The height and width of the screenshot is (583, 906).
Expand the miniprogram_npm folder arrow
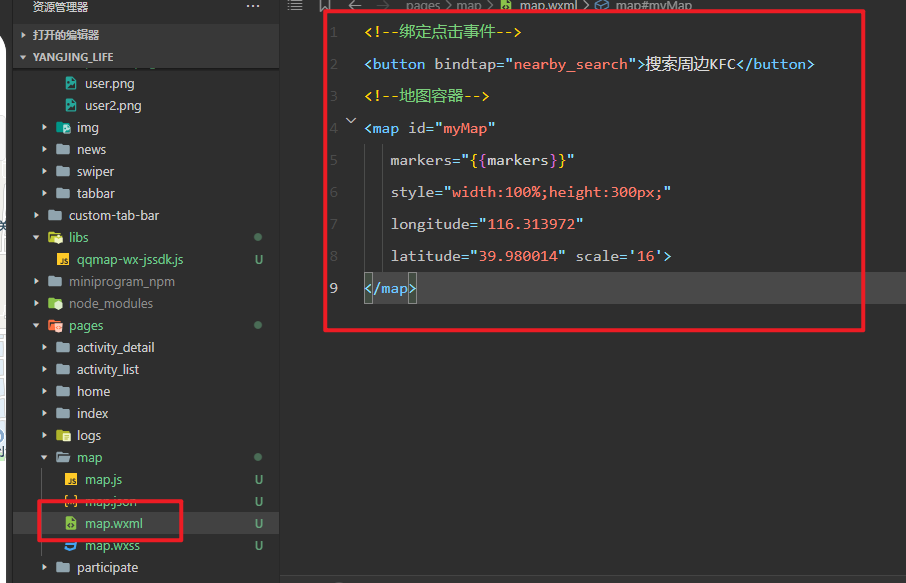[x=36, y=281]
